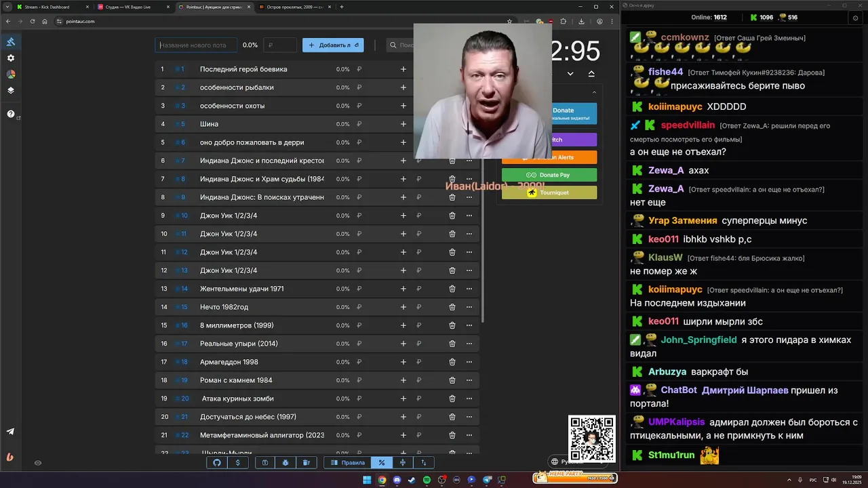The height and width of the screenshot is (488, 868).
Task: Add amount with plus on Шина row
Action: [x=403, y=124]
